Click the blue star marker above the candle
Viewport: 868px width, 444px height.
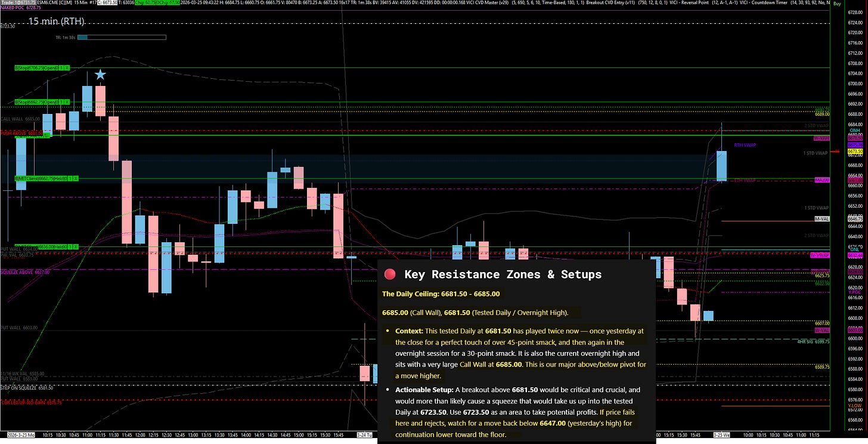[x=100, y=75]
